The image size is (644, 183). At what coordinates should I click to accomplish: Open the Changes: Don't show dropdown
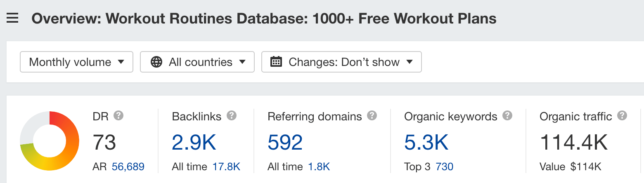[341, 62]
